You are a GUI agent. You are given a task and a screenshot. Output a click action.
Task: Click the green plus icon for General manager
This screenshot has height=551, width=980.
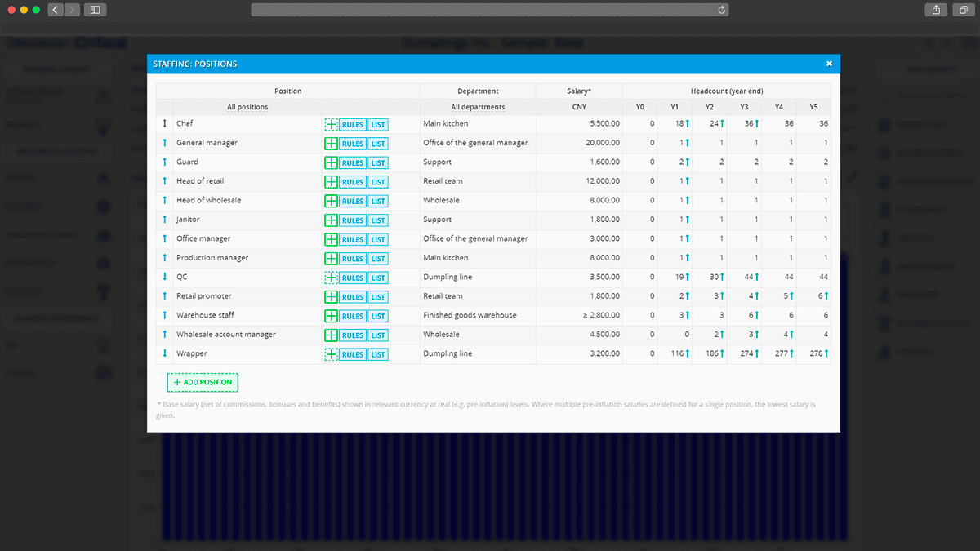331,144
